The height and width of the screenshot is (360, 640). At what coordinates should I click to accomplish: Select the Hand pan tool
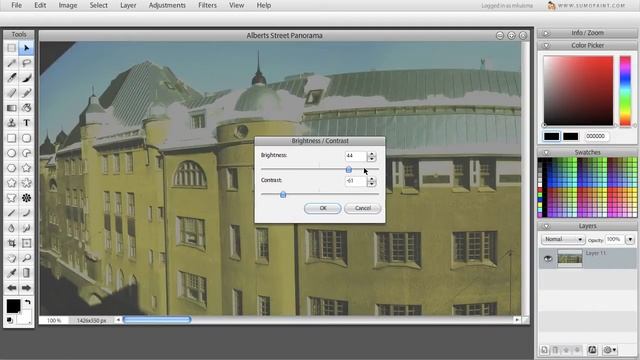11,258
